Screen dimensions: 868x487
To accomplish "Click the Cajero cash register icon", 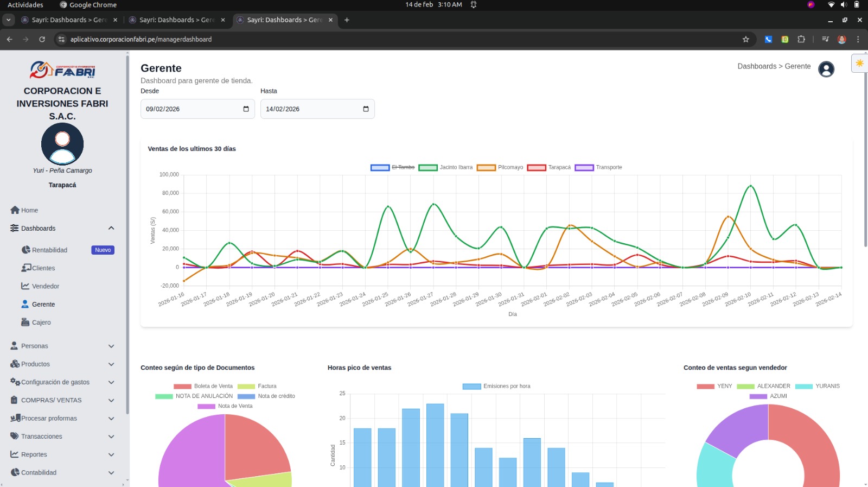I will pyautogui.click(x=25, y=322).
